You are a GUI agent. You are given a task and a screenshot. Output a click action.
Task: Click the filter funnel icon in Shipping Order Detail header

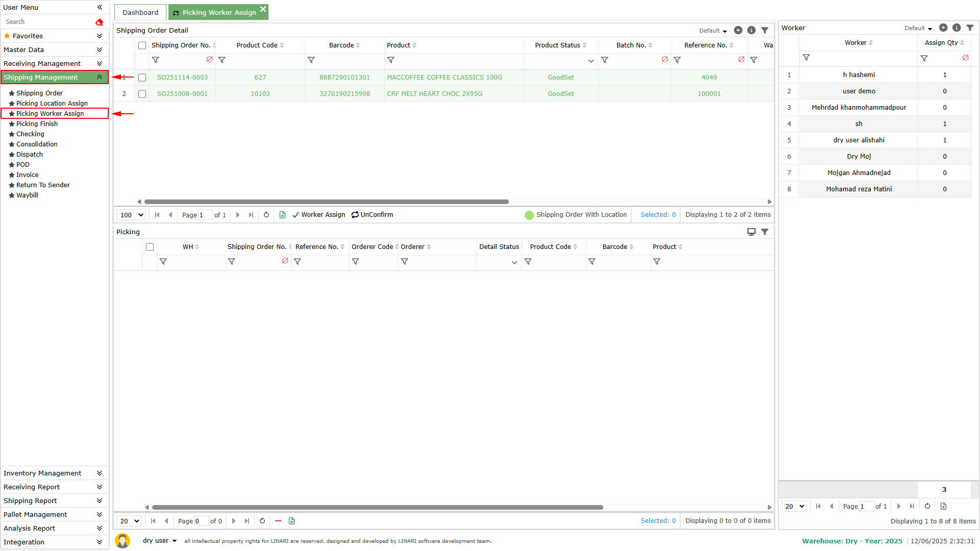tap(765, 31)
